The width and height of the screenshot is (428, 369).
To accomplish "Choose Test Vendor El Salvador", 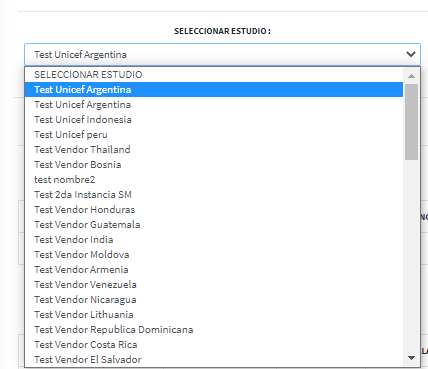I will tap(214, 360).
